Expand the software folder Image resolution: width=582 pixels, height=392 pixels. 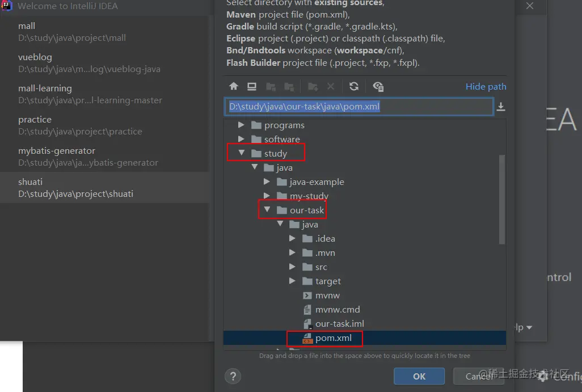pyautogui.click(x=241, y=139)
